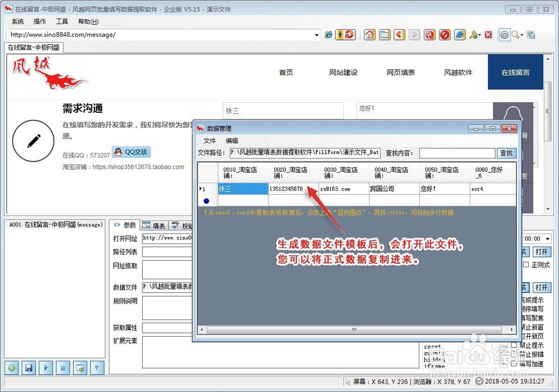559x392 pixels.
Task: Click the key-with-plus tool icon
Action: 473,35
